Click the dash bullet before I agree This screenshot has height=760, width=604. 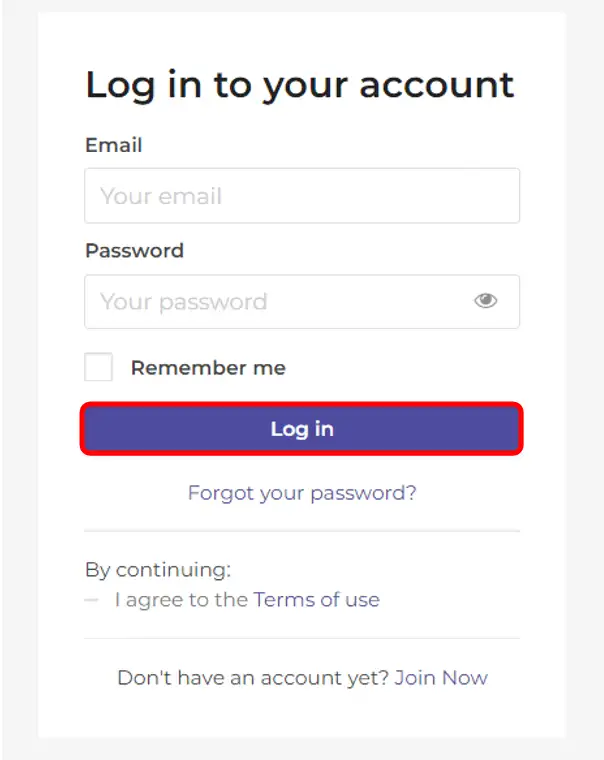click(x=92, y=600)
